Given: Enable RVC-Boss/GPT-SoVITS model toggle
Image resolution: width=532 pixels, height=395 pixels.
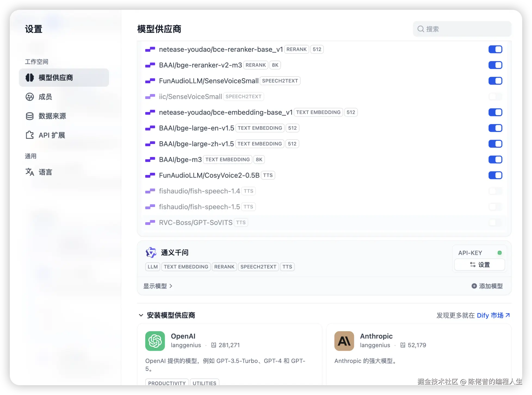Looking at the screenshot, I should click(495, 223).
